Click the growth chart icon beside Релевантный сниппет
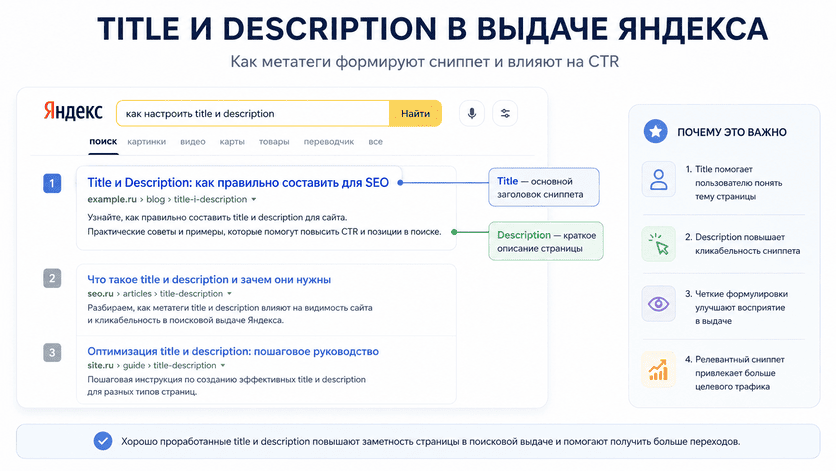This screenshot has height=471, width=836. tap(658, 369)
